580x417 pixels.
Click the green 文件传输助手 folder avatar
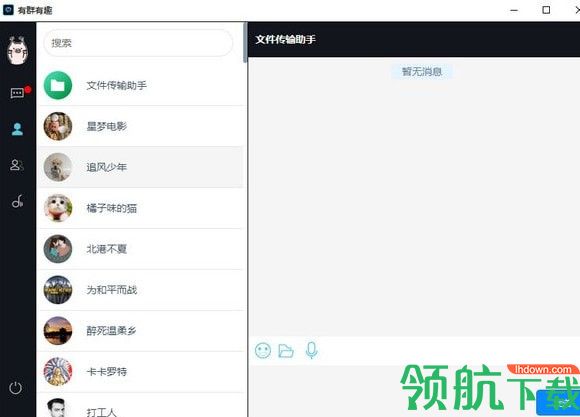58,85
